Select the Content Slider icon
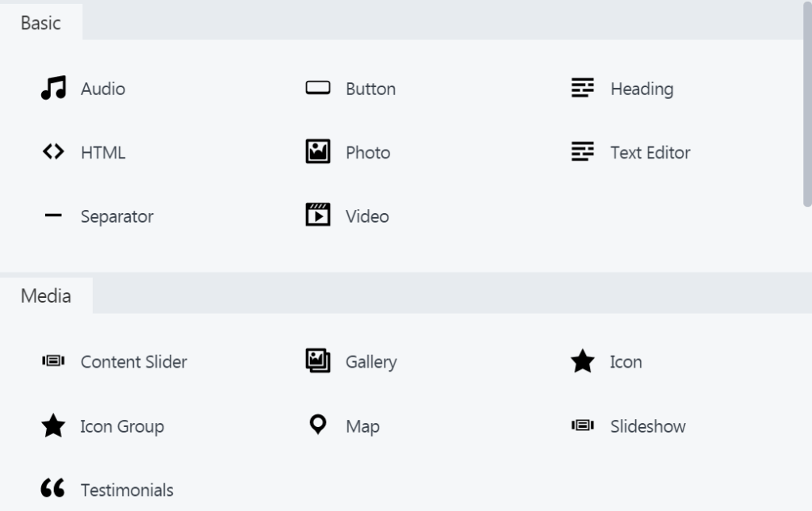The image size is (812, 511). [53, 360]
